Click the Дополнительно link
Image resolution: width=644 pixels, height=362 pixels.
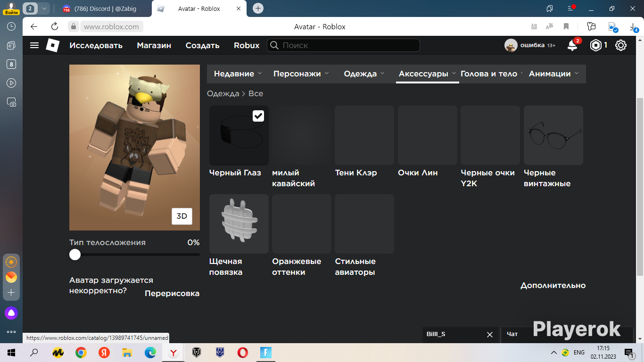(x=553, y=285)
